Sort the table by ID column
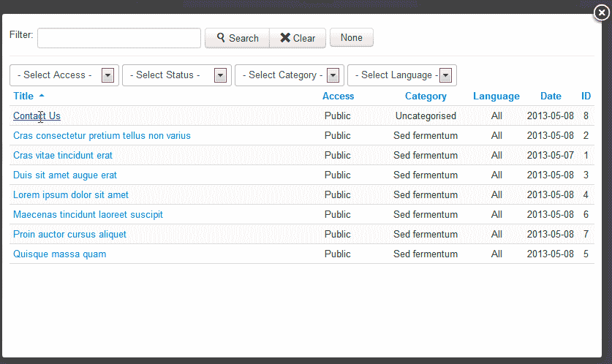The width and height of the screenshot is (612, 364). pyautogui.click(x=586, y=96)
